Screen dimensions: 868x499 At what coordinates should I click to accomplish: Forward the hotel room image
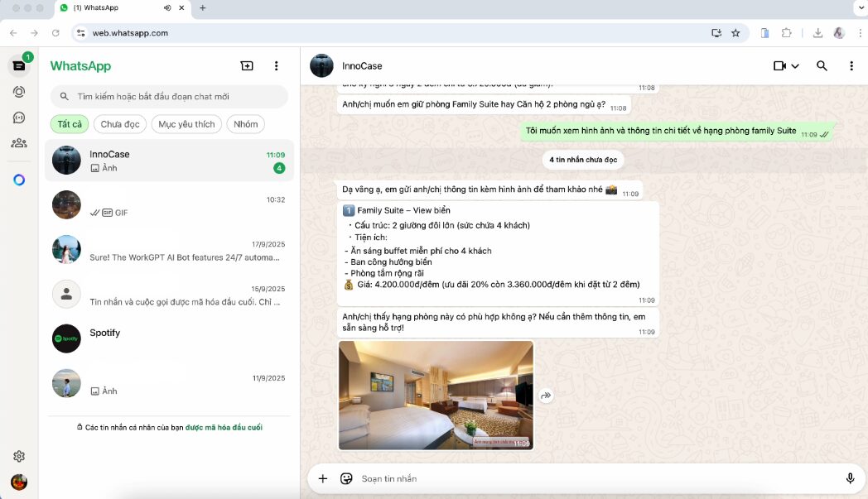546,396
